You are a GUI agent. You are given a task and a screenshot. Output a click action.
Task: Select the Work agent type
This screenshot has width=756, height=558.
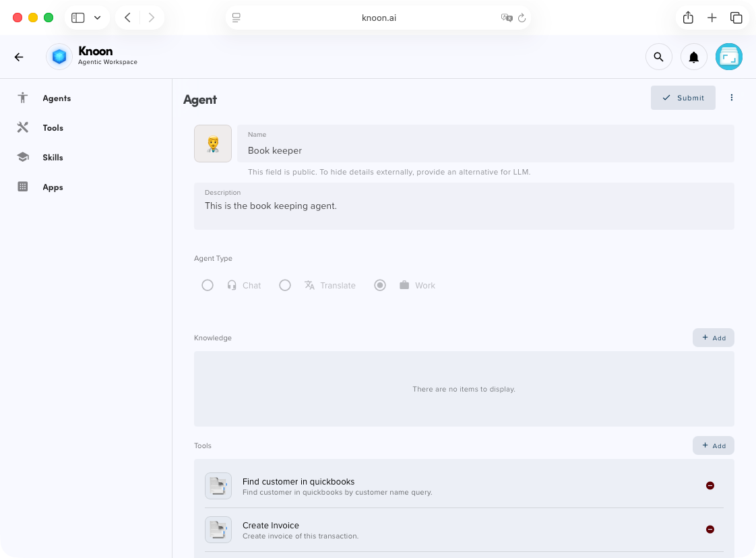coord(379,285)
